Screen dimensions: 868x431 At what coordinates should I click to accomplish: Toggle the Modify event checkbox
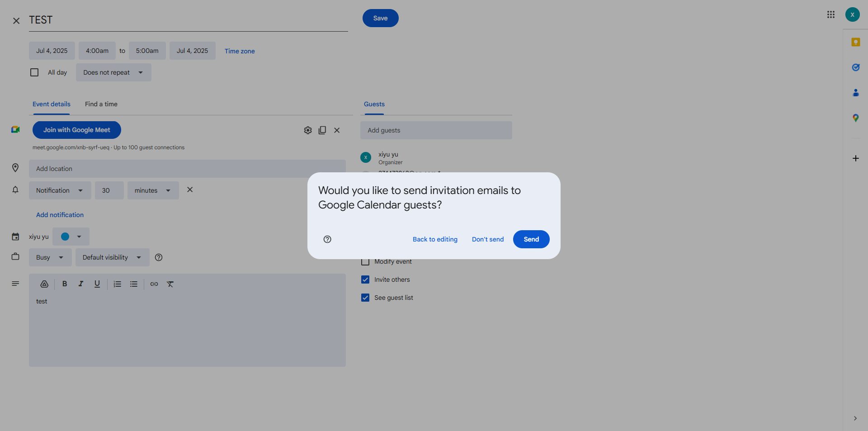[365, 261]
